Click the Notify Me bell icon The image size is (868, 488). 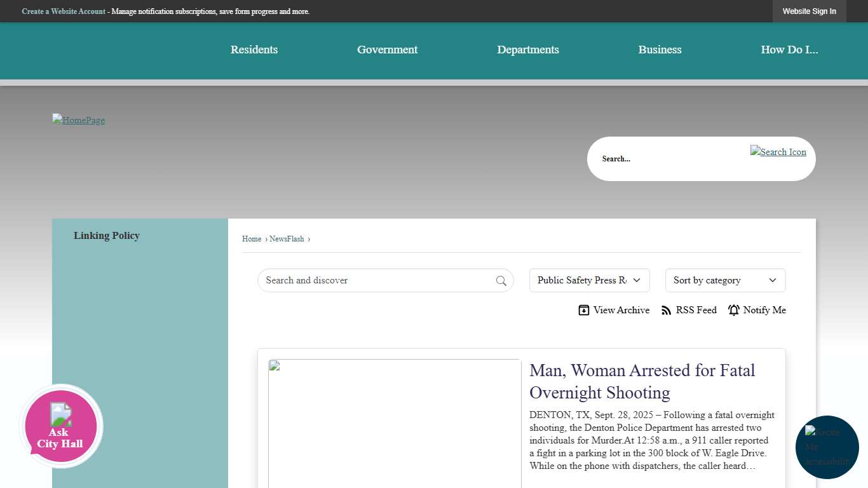734,310
